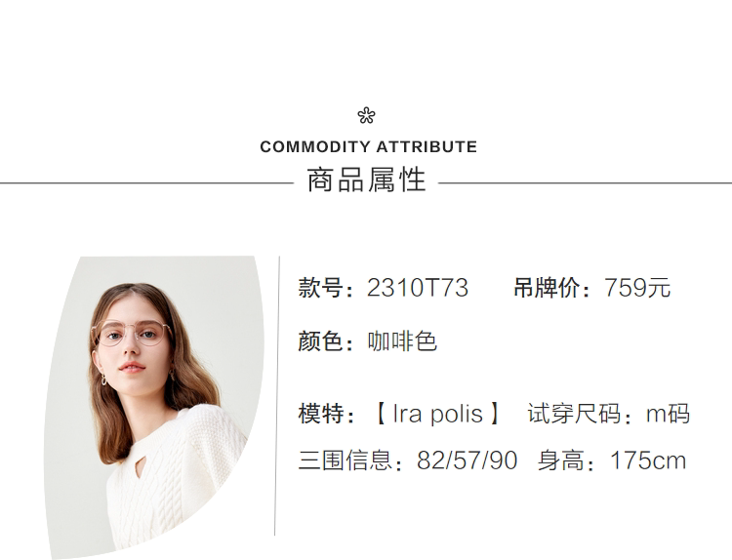Select the m码 size value
This screenshot has height=560, width=732.
point(668,414)
